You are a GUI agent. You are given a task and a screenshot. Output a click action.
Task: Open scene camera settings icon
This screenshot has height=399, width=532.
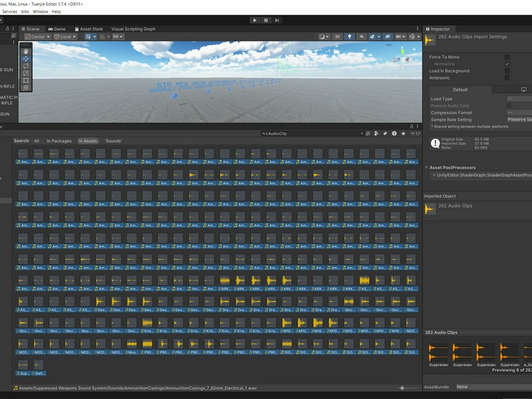click(400, 37)
